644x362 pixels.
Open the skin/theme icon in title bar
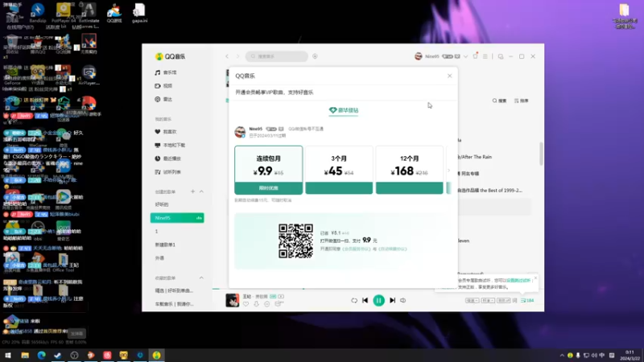pos(475,56)
